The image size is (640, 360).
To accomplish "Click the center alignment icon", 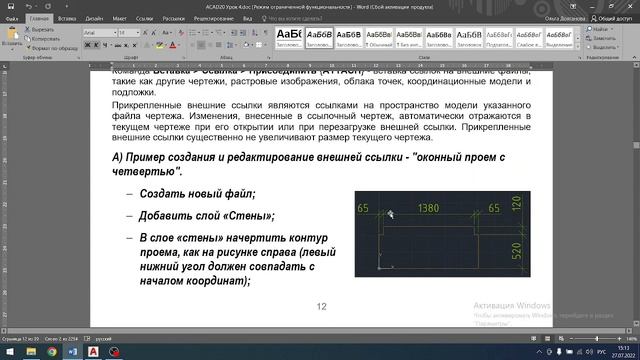I will click(x=201, y=45).
